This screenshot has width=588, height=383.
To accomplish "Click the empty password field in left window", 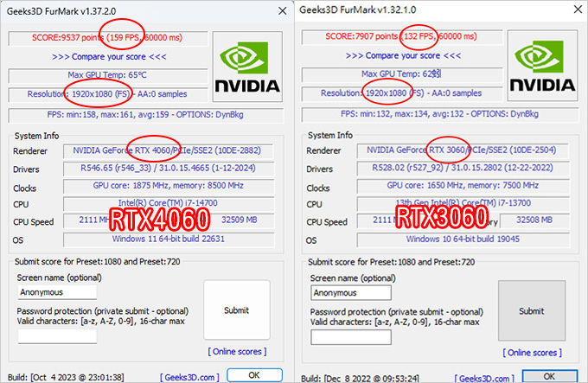I will [x=57, y=335].
